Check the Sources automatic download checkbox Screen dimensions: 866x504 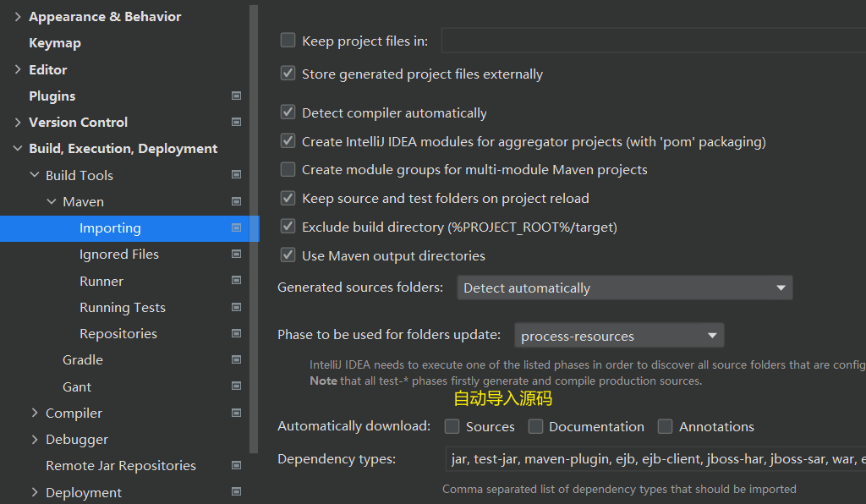452,426
